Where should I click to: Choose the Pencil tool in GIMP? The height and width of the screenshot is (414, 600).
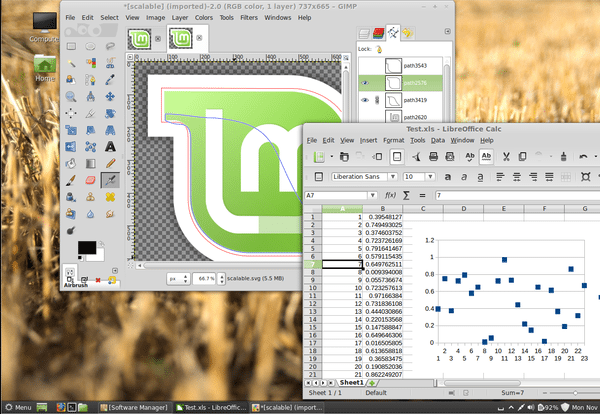coord(110,163)
